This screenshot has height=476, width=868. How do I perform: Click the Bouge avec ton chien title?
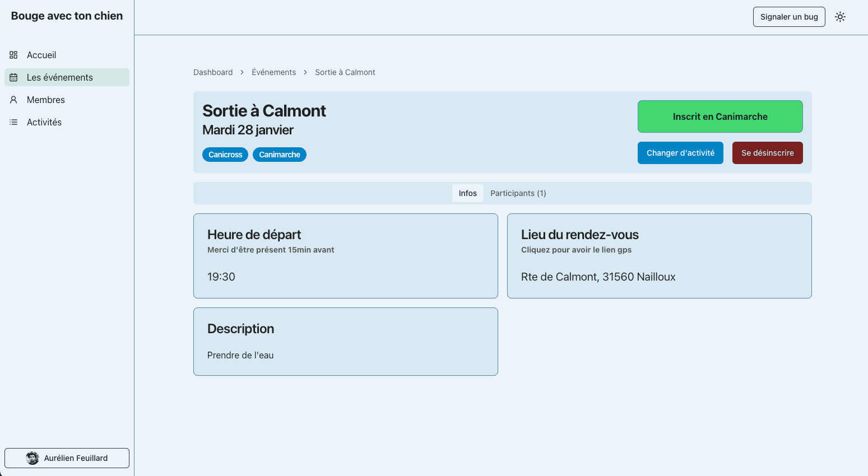(67, 16)
